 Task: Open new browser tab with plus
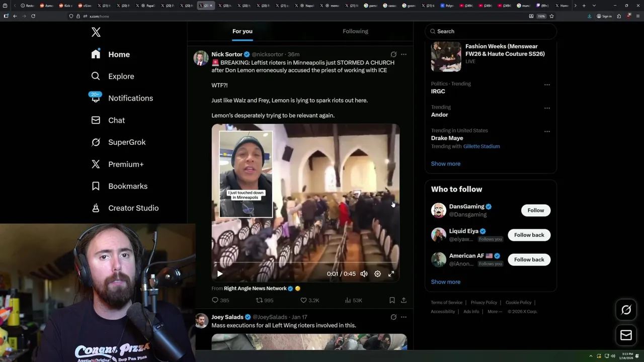pyautogui.click(x=584, y=6)
